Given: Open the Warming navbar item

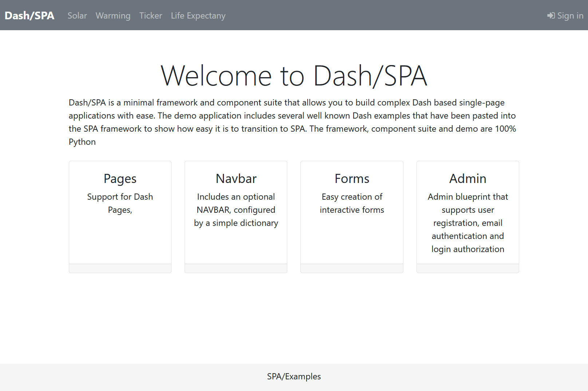Looking at the screenshot, I should coord(113,16).
